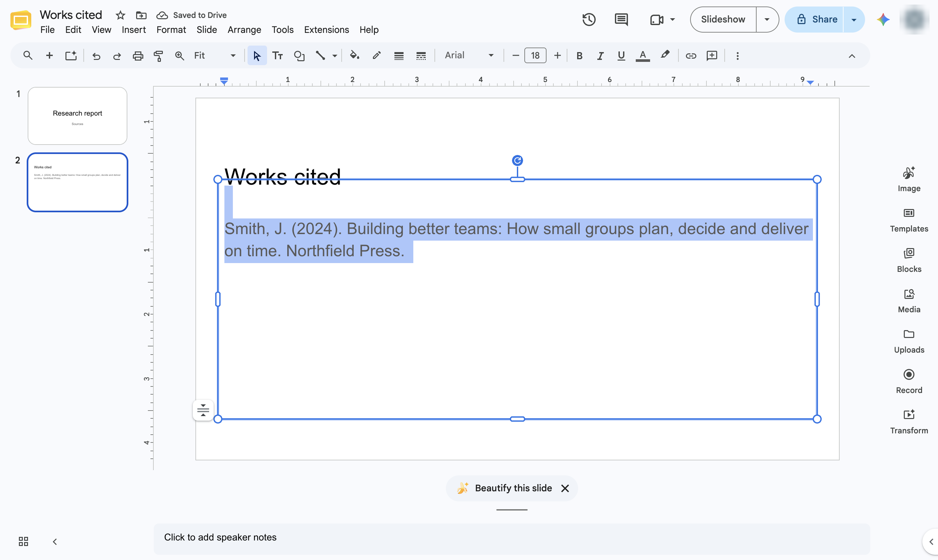The height and width of the screenshot is (560, 938).
Task: Click the undo arrow
Action: (96, 56)
